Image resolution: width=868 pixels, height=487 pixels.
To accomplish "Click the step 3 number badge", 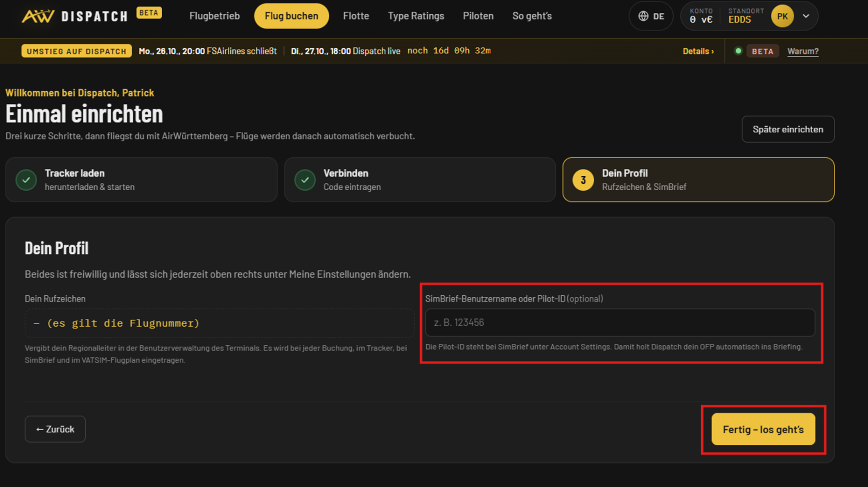I will 583,180.
